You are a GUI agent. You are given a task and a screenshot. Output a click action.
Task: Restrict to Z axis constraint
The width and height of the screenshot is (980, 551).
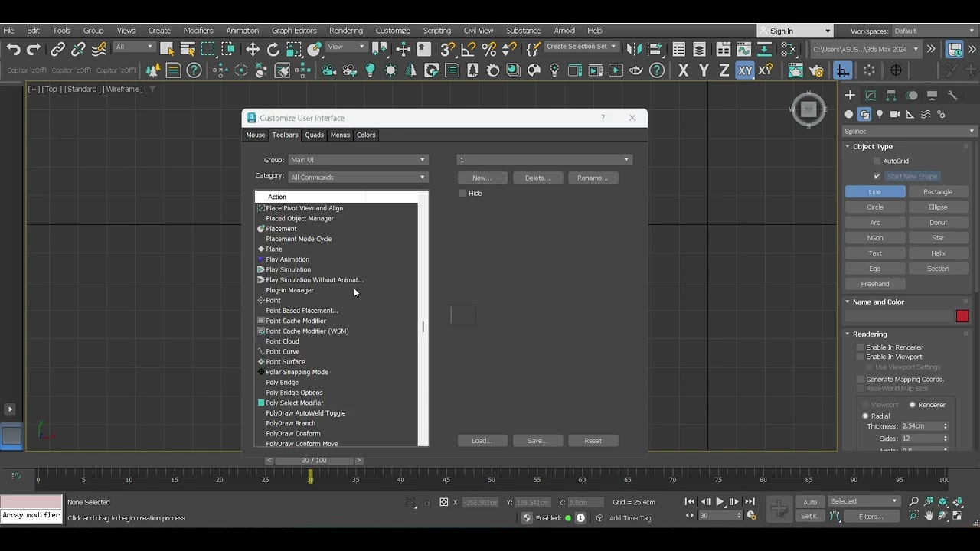point(724,70)
